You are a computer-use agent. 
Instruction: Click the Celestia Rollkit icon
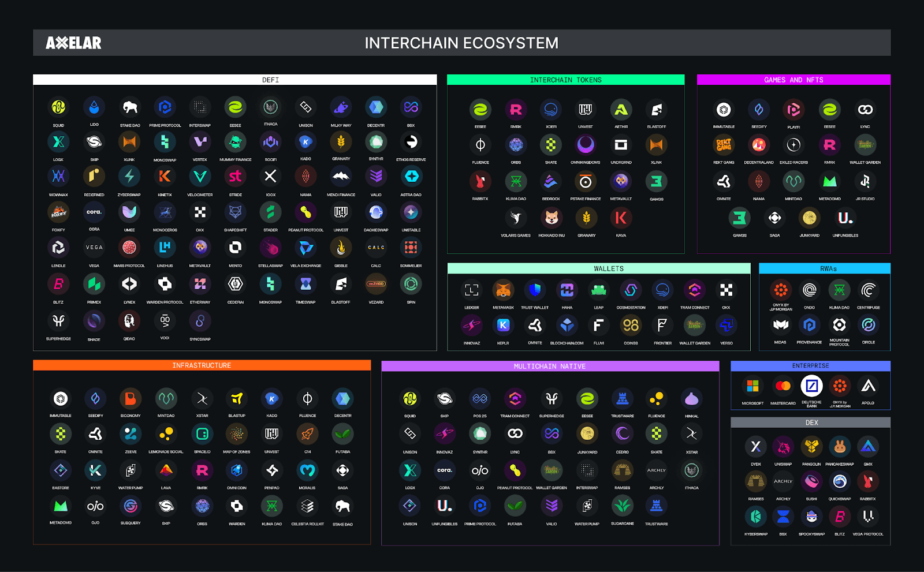(307, 507)
